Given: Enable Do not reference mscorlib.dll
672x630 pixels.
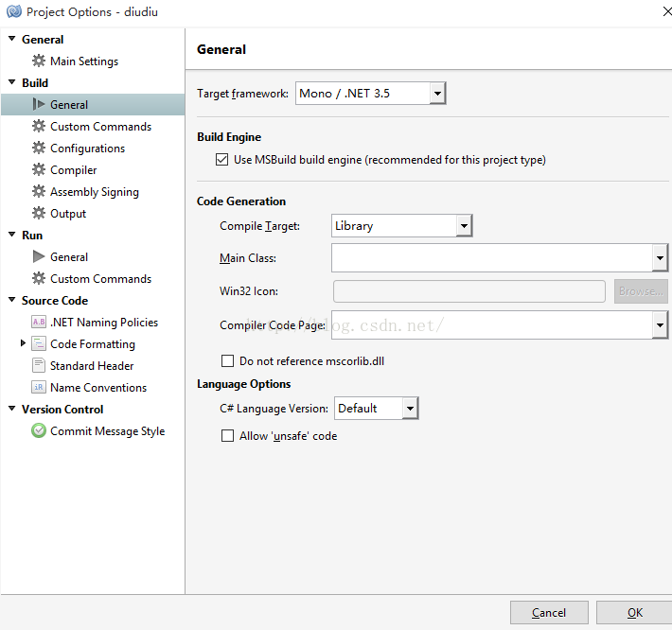Looking at the screenshot, I should click(227, 361).
